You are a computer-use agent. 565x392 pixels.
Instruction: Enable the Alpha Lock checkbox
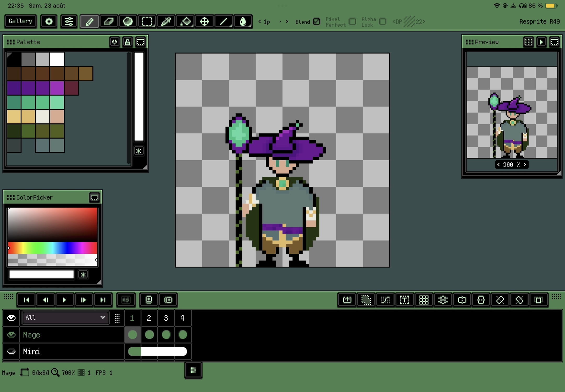coord(383,21)
